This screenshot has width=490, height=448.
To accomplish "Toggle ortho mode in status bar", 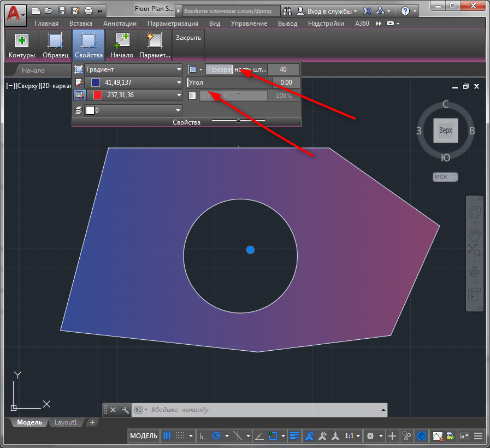I will click(203, 436).
